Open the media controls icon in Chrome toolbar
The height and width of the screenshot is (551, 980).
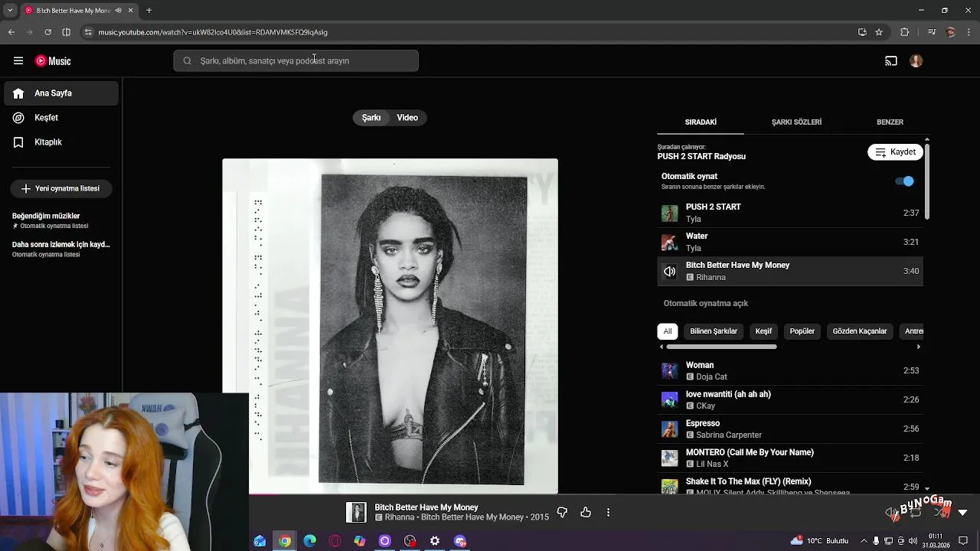932,32
